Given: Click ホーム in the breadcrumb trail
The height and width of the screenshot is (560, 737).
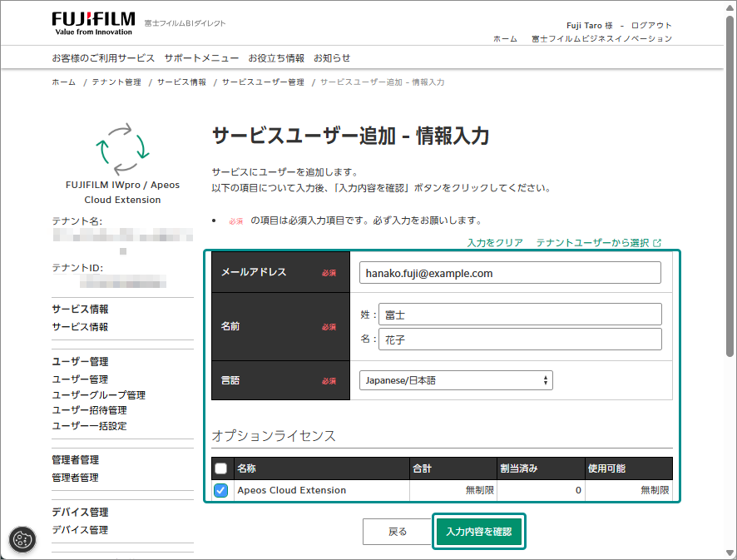Looking at the screenshot, I should point(63,82).
